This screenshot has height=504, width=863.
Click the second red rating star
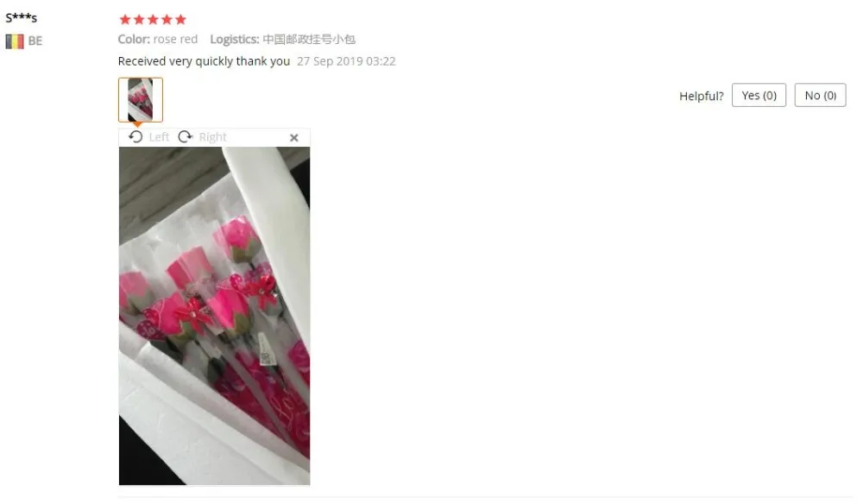pos(139,20)
